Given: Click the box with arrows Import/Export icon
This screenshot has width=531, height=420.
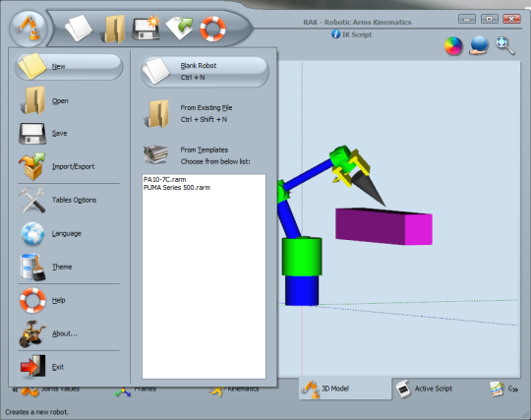Looking at the screenshot, I should (x=31, y=166).
